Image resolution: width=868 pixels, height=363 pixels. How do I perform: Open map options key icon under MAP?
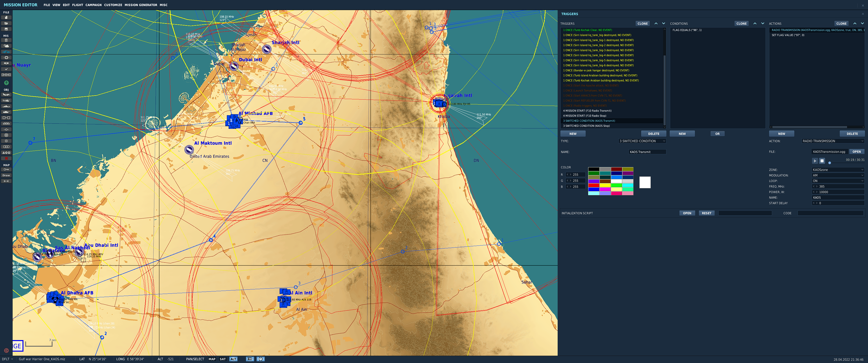coord(6,169)
